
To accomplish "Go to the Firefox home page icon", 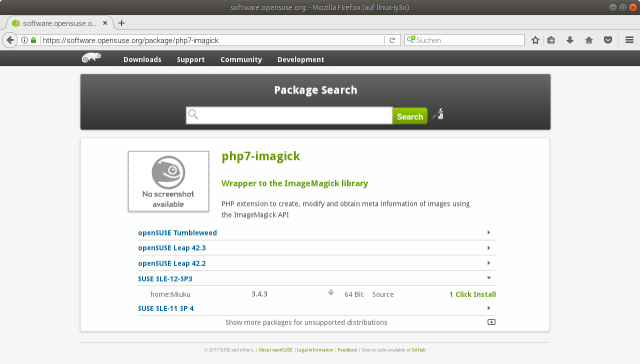I will (589, 40).
